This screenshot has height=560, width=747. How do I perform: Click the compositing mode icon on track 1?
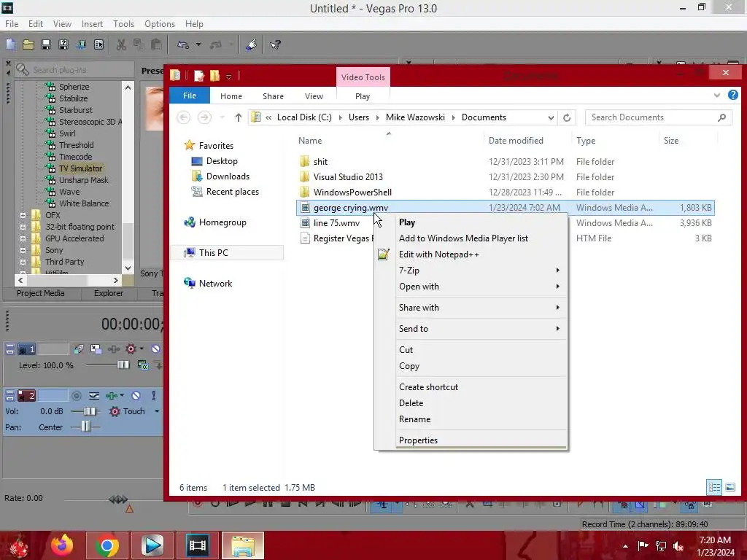[142, 365]
